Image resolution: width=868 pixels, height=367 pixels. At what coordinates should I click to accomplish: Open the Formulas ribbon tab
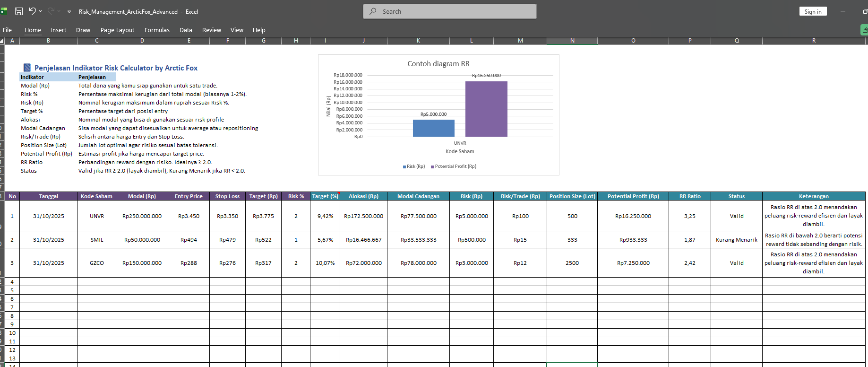point(157,30)
